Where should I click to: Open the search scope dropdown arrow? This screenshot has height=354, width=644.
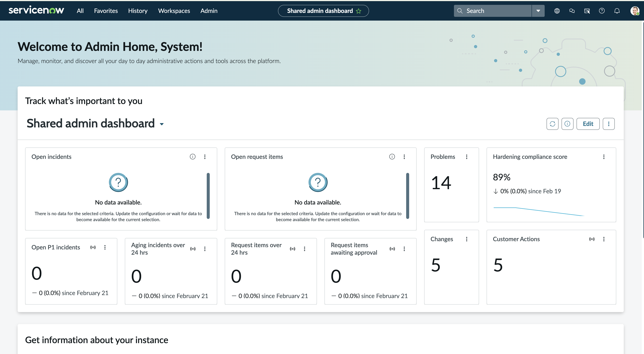pos(538,11)
